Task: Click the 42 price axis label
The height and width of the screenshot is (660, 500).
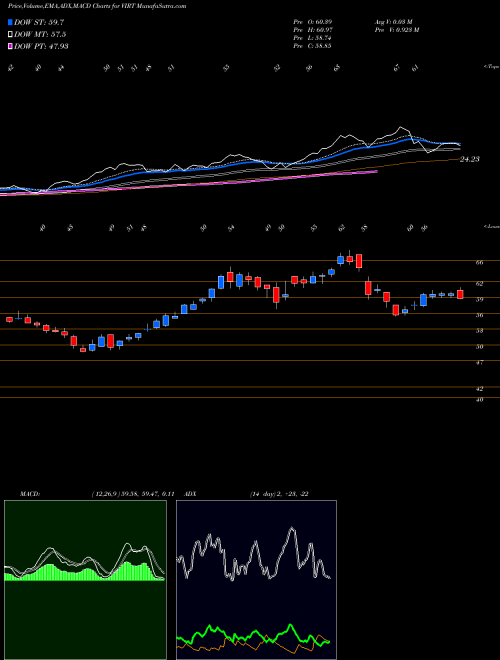Action: 480,389
